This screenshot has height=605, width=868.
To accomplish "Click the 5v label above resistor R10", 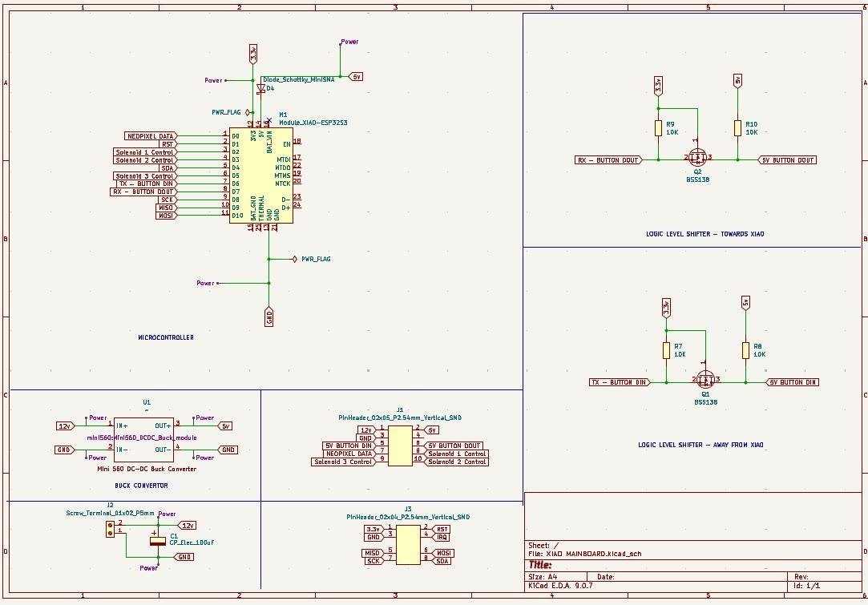I will click(737, 82).
